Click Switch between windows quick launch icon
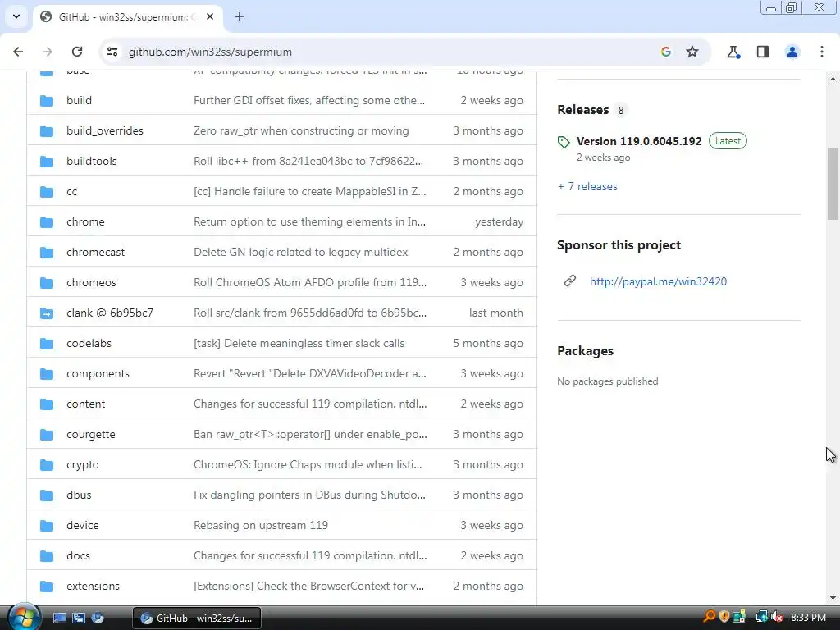Viewport: 840px width, 630px height. coord(78,618)
